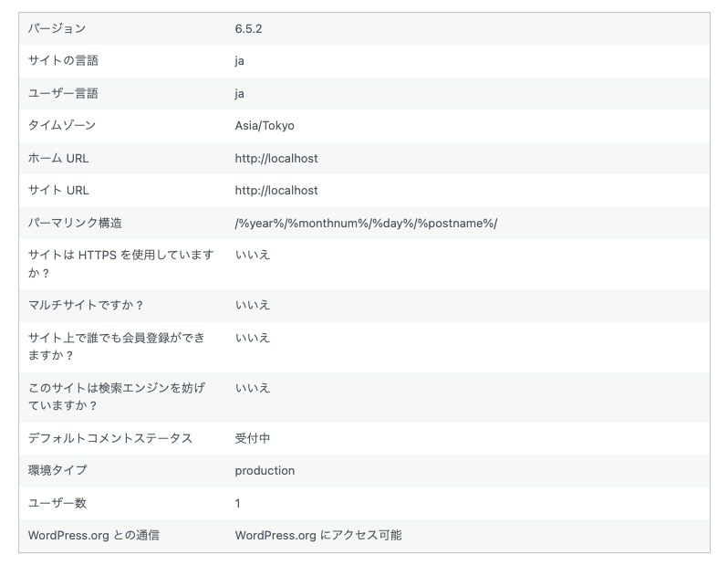728x565 pixels.
Task: Select the user count value 1
Action: coord(238,503)
